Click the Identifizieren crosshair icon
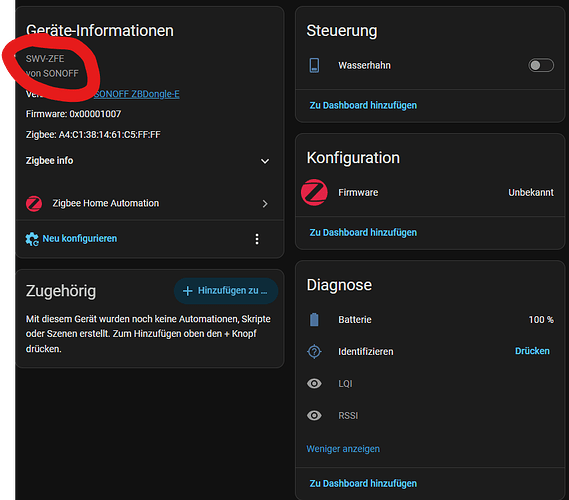 (x=314, y=352)
